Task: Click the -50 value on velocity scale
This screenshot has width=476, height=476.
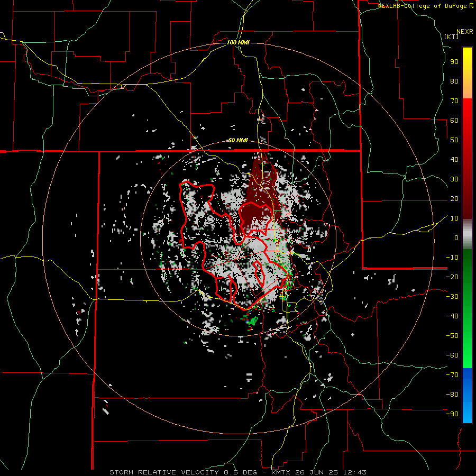Action: click(452, 336)
